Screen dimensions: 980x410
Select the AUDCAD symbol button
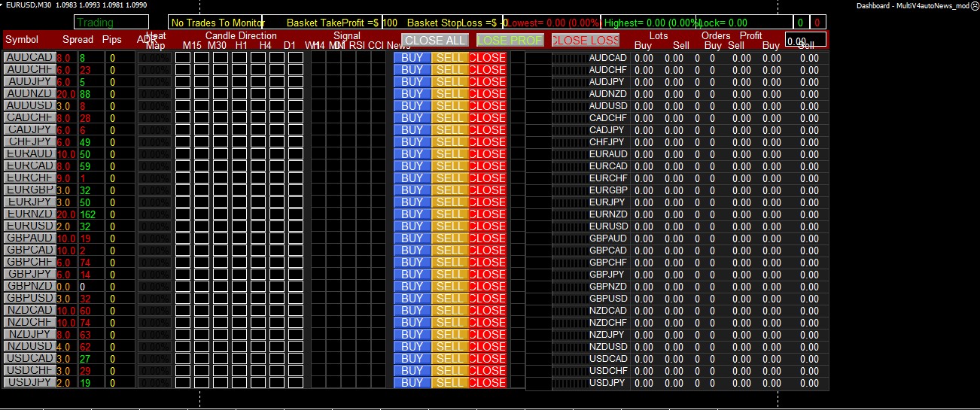[x=29, y=57]
